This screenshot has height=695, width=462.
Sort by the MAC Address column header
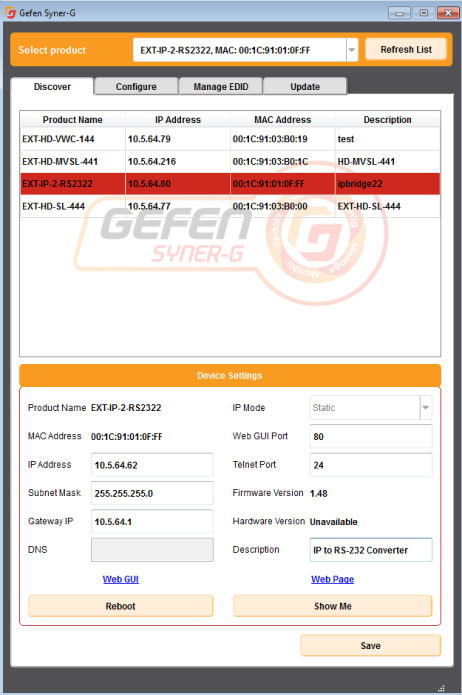tap(282, 120)
